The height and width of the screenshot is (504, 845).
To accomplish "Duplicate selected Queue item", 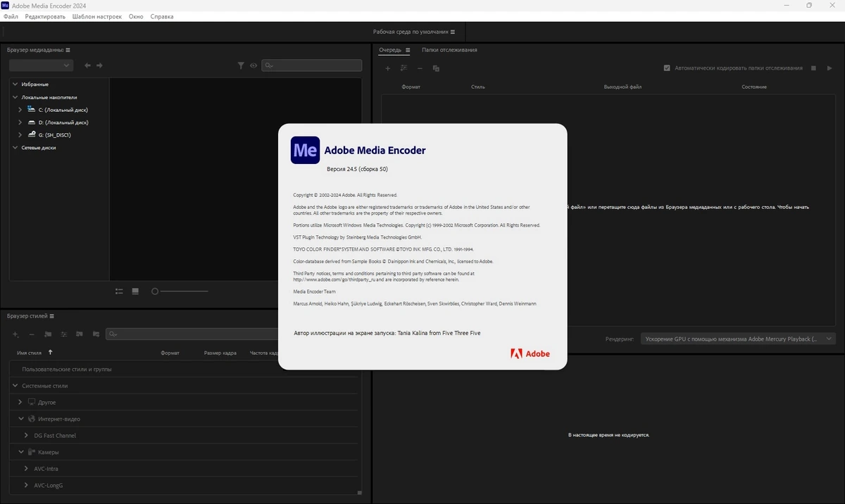I will (436, 68).
